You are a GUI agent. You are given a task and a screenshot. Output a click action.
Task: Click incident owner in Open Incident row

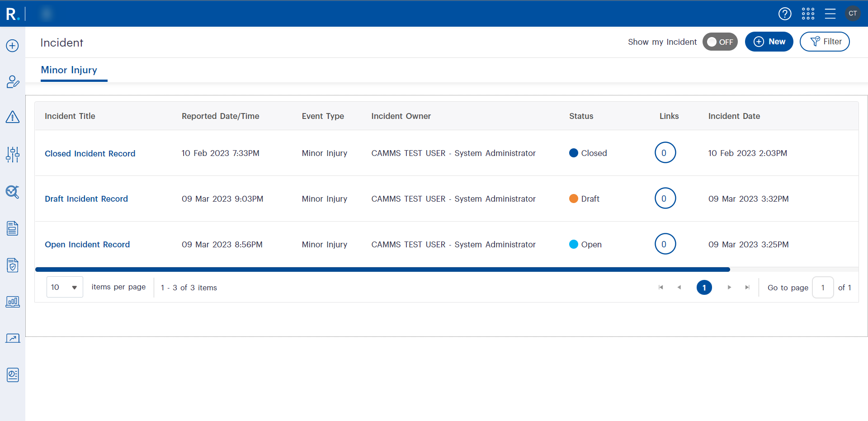coord(453,245)
